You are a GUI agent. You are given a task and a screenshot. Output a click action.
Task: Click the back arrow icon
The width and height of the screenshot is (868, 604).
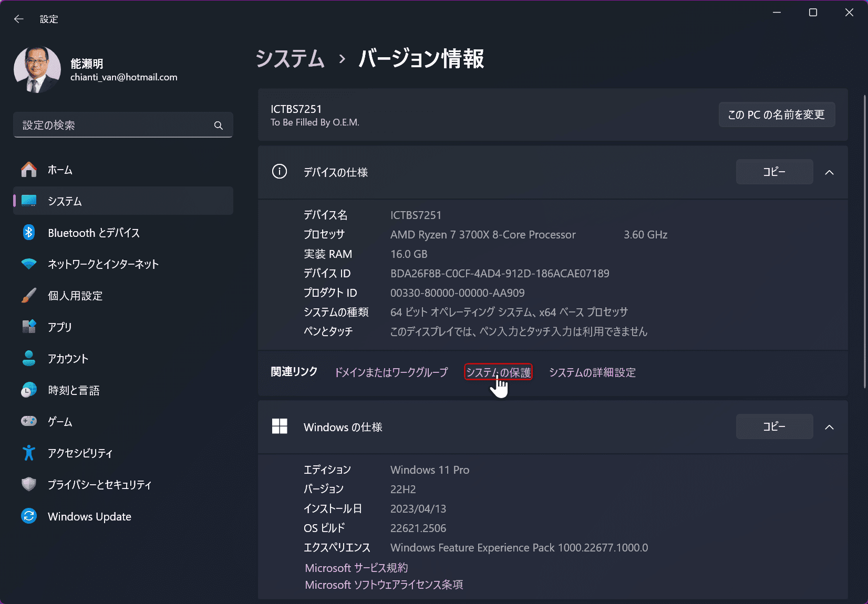(x=19, y=19)
